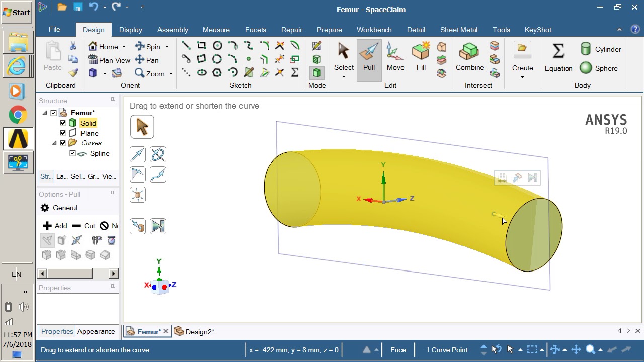644x362 pixels.
Task: Choose the Fill tool
Action: (421, 57)
